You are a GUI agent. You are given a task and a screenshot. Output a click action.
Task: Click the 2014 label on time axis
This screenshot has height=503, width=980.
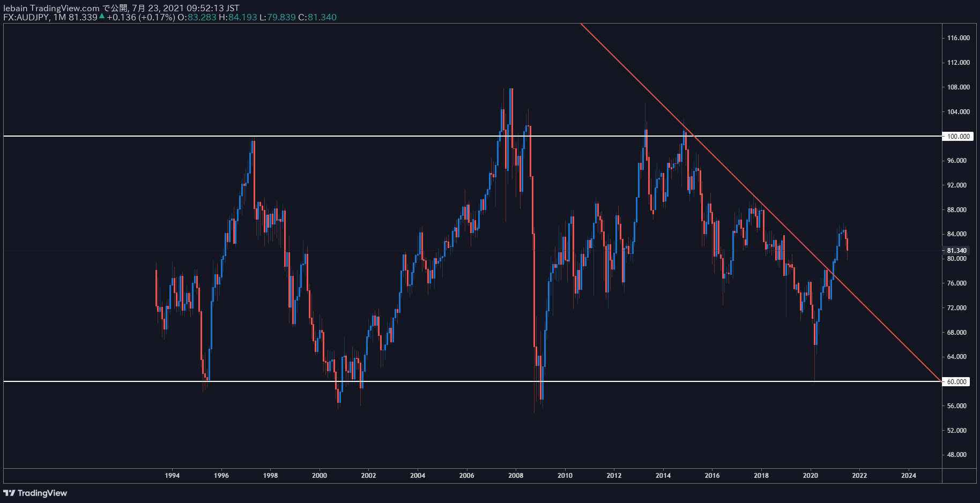tap(663, 476)
